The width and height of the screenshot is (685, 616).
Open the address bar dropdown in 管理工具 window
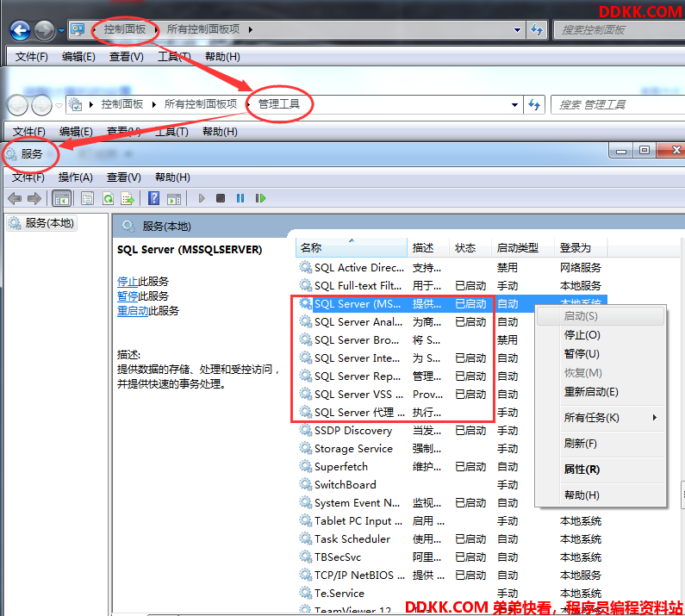pos(514,105)
